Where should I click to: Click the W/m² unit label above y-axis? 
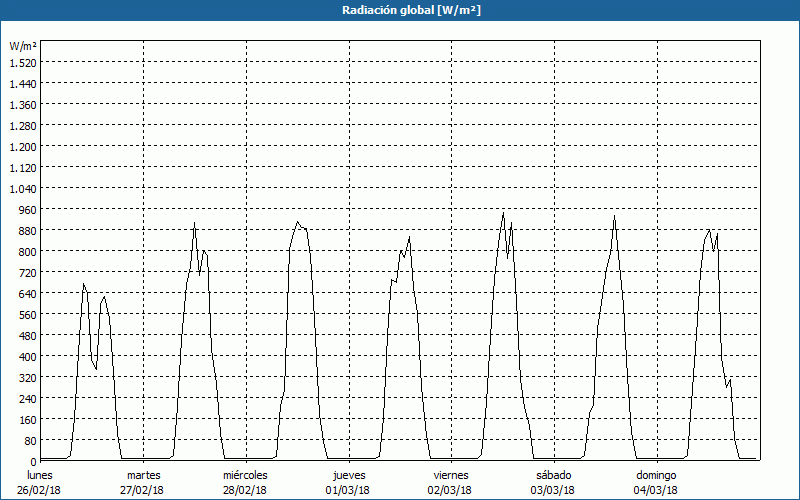point(23,46)
